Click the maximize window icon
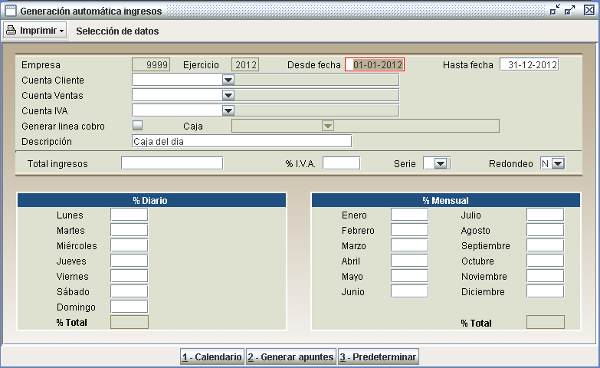600x368 pixels. 570,10
